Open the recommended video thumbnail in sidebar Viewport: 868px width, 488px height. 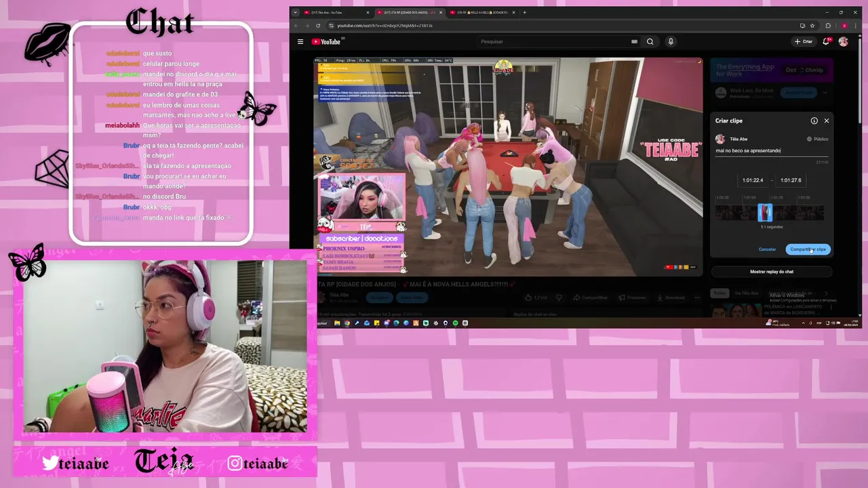736,310
